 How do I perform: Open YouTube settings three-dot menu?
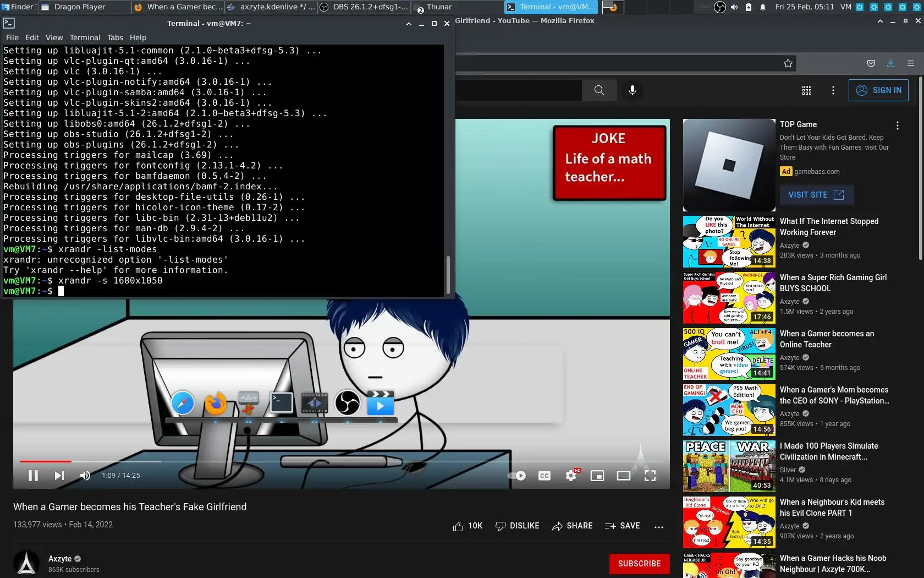coord(833,90)
